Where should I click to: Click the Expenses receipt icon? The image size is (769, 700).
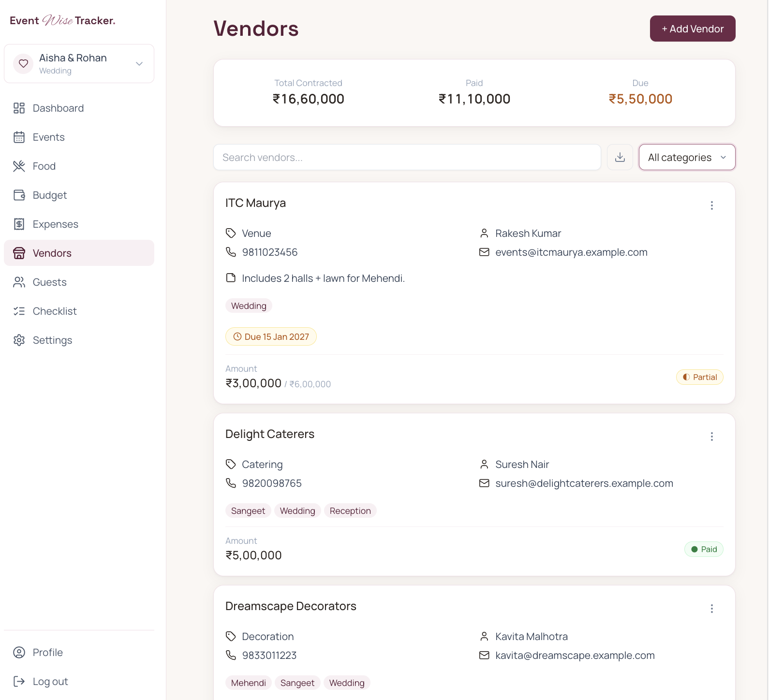click(19, 224)
